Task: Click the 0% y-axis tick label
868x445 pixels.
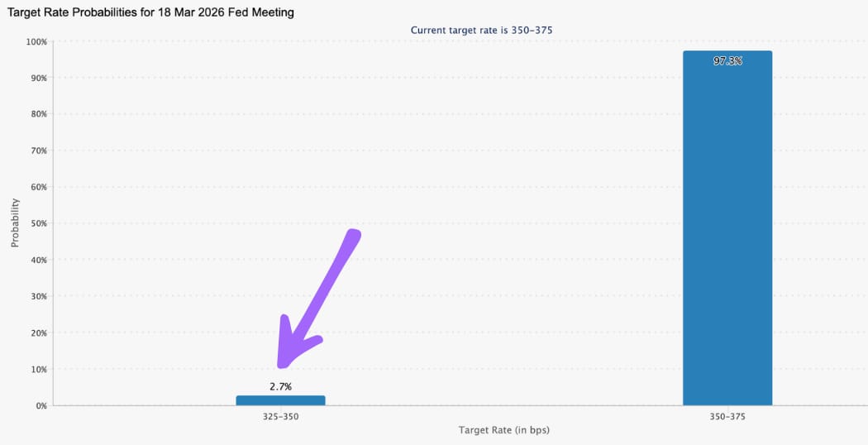Action: coord(40,405)
